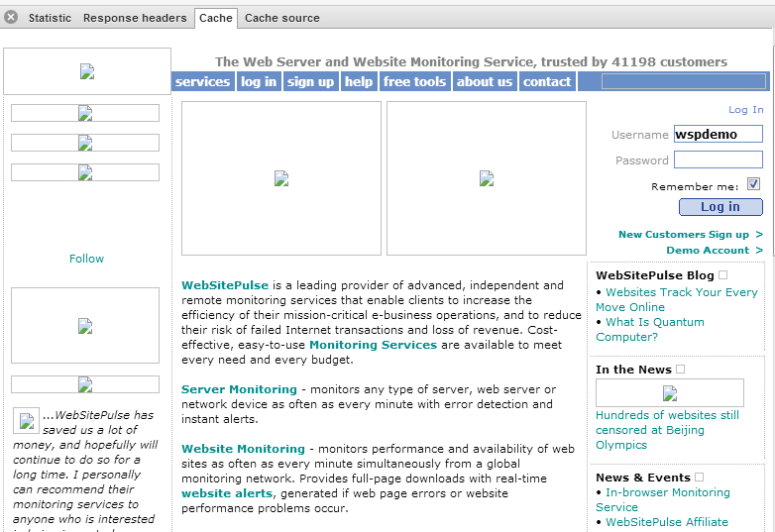Click the first broken banner image in the left sidebar
The height and width of the screenshot is (532, 775).
(85, 113)
